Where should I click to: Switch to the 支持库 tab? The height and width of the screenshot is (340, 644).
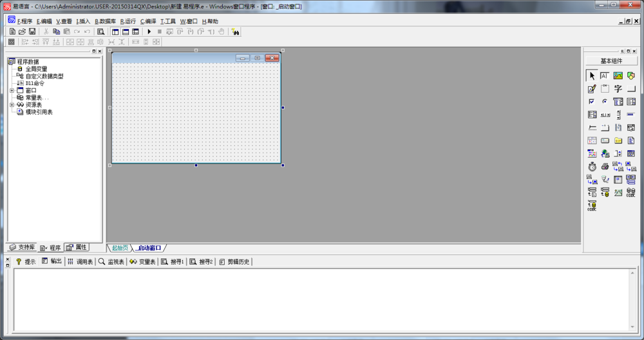22,247
